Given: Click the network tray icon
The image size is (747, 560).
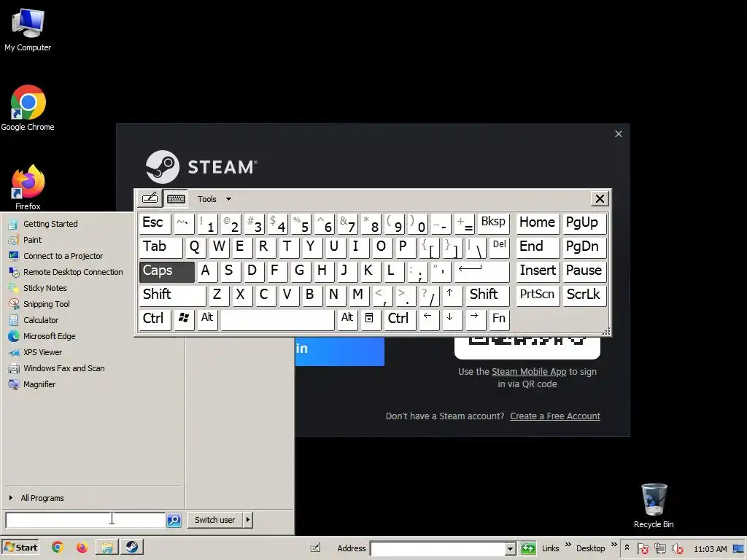Looking at the screenshot, I should point(659,548).
